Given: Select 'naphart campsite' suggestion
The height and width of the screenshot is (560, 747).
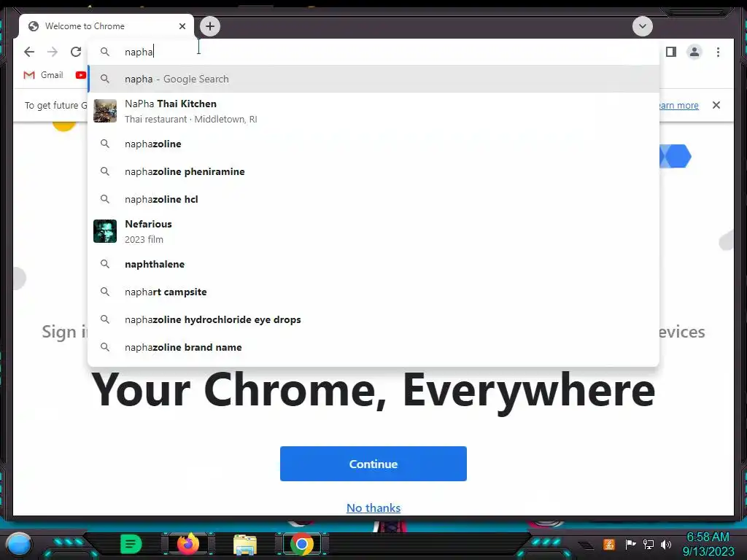Looking at the screenshot, I should (373, 292).
